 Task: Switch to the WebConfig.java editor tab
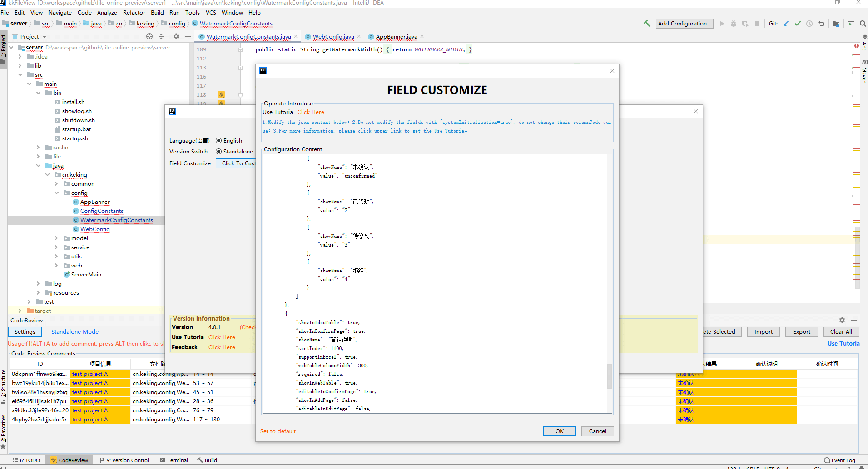[332, 36]
